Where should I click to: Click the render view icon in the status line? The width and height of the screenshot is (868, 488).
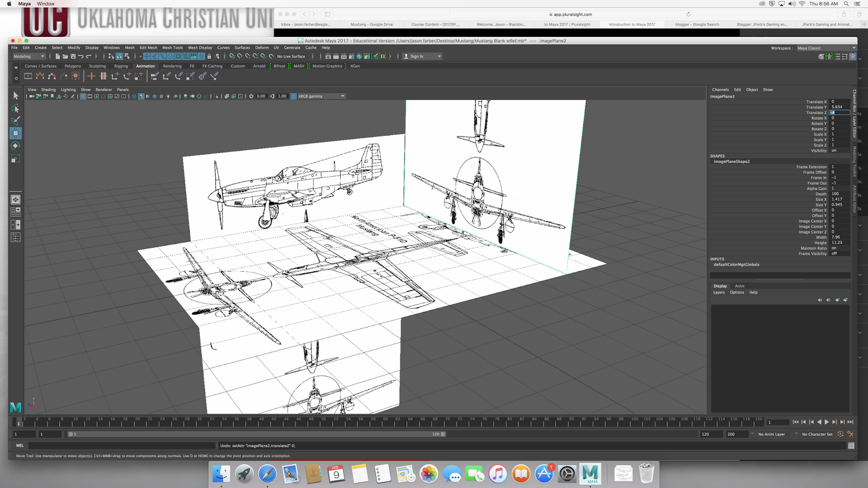tap(328, 56)
